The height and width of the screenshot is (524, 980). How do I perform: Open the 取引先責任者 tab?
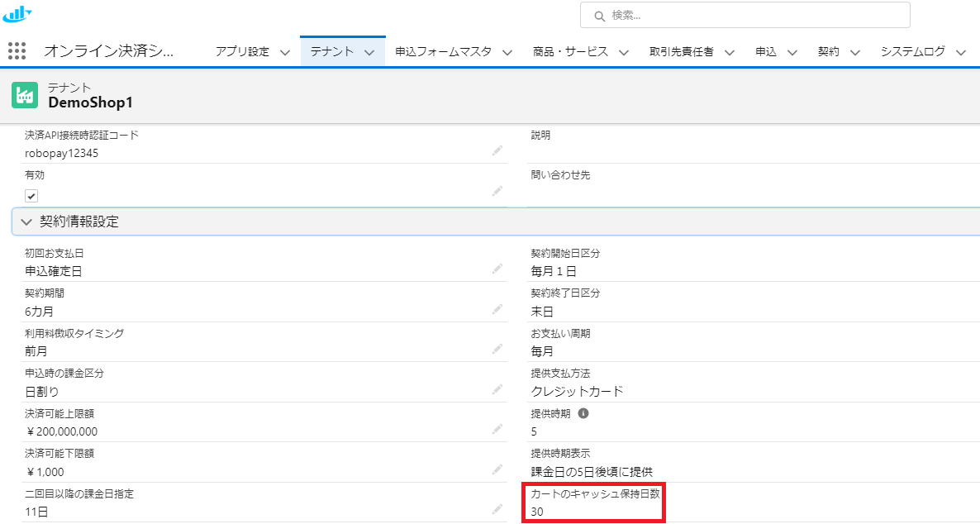click(681, 51)
